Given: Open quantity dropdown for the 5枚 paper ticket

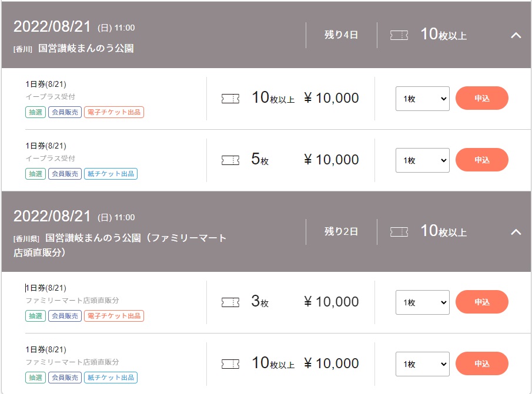Looking at the screenshot, I should tap(423, 160).
